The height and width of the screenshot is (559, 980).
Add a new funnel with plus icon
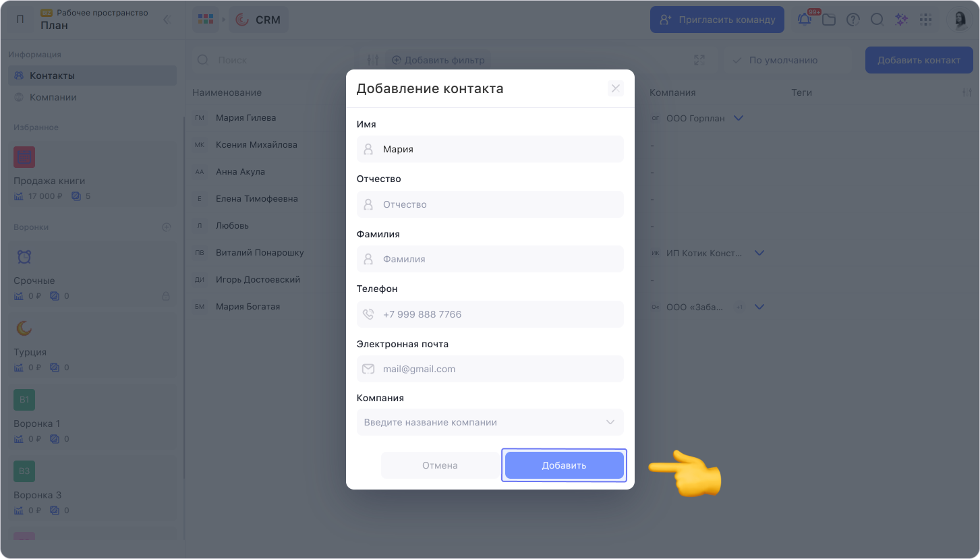point(167,227)
